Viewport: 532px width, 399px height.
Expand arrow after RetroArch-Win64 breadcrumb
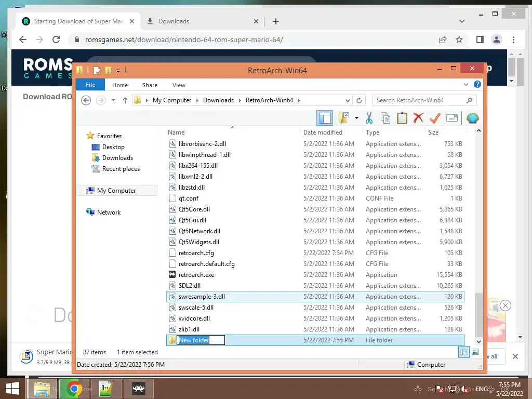click(x=299, y=100)
